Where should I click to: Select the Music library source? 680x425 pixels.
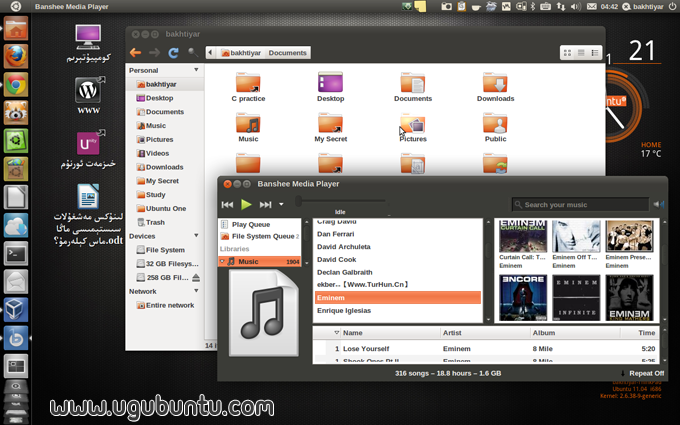coord(259,262)
